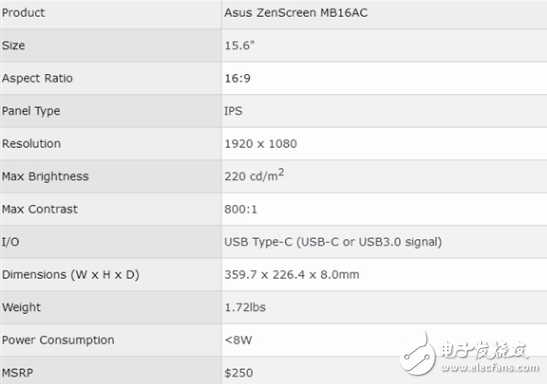Click the 220 cd/m² brightness value
Screen dimensions: 547x384
tap(254, 175)
